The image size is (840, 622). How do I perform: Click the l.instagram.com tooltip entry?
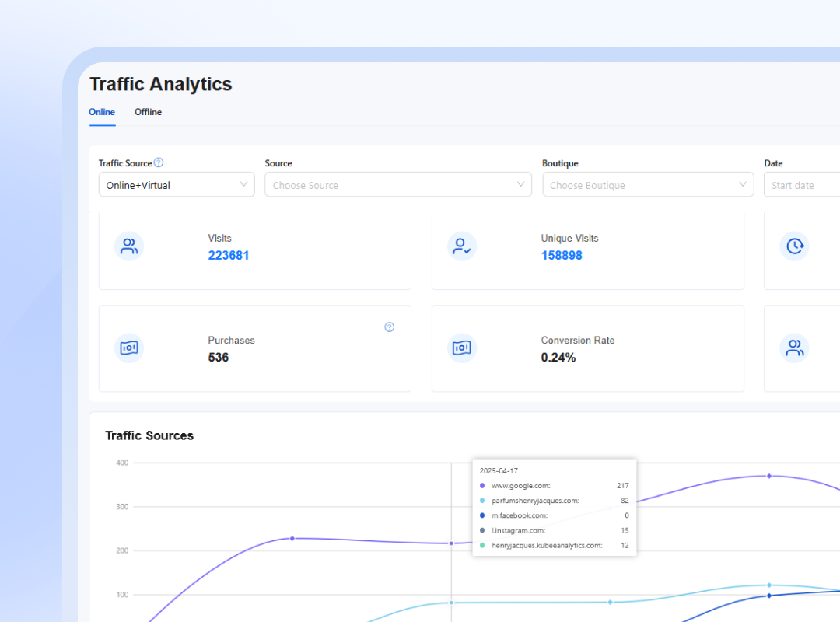[554, 531]
